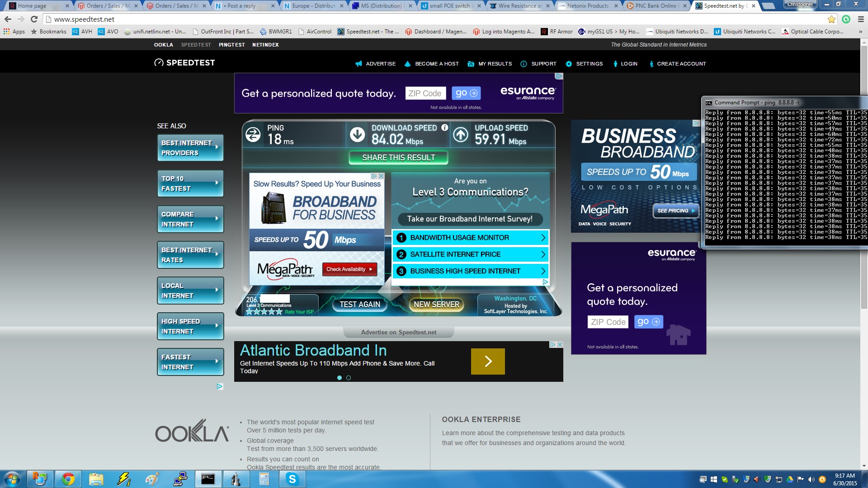Viewport: 868px width, 488px height.
Task: Expand Bandwidth Usage Monitor item
Action: coord(470,238)
